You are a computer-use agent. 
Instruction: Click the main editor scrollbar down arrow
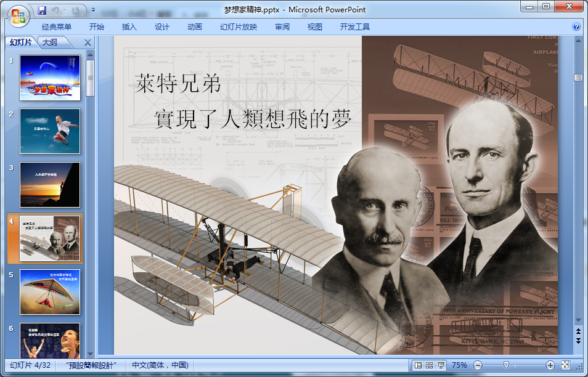(x=578, y=321)
